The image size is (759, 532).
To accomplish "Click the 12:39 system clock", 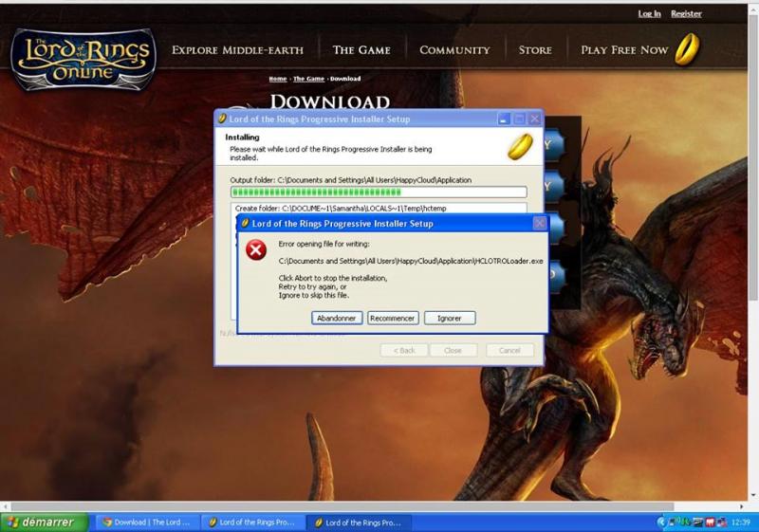I will (741, 523).
